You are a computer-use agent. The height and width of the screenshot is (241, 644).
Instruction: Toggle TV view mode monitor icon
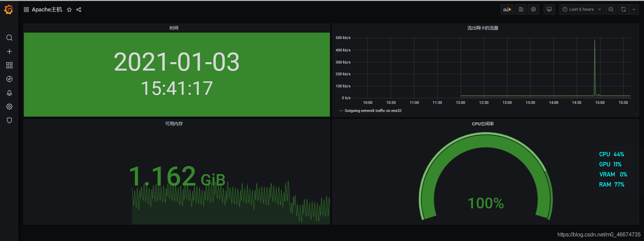point(549,9)
